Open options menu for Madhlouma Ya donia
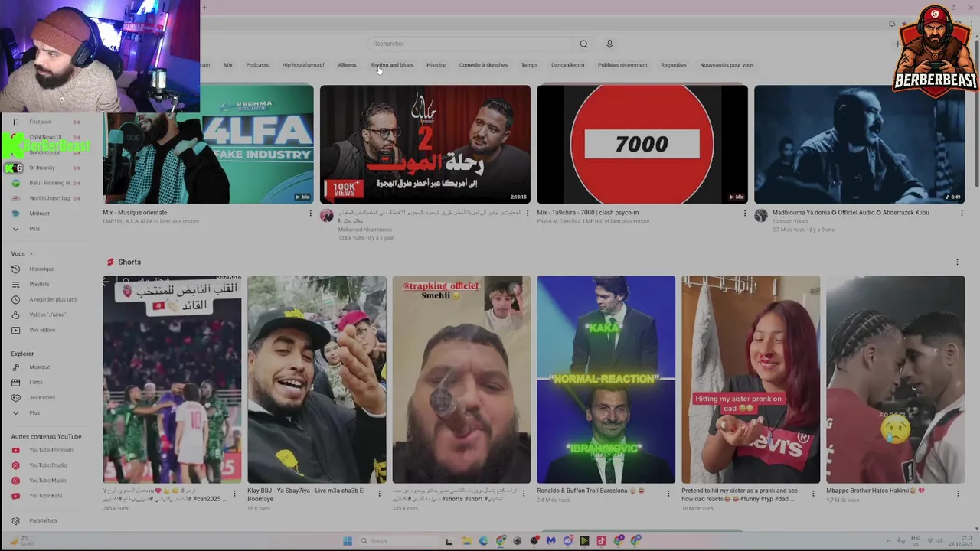The width and height of the screenshot is (980, 551). 962,214
